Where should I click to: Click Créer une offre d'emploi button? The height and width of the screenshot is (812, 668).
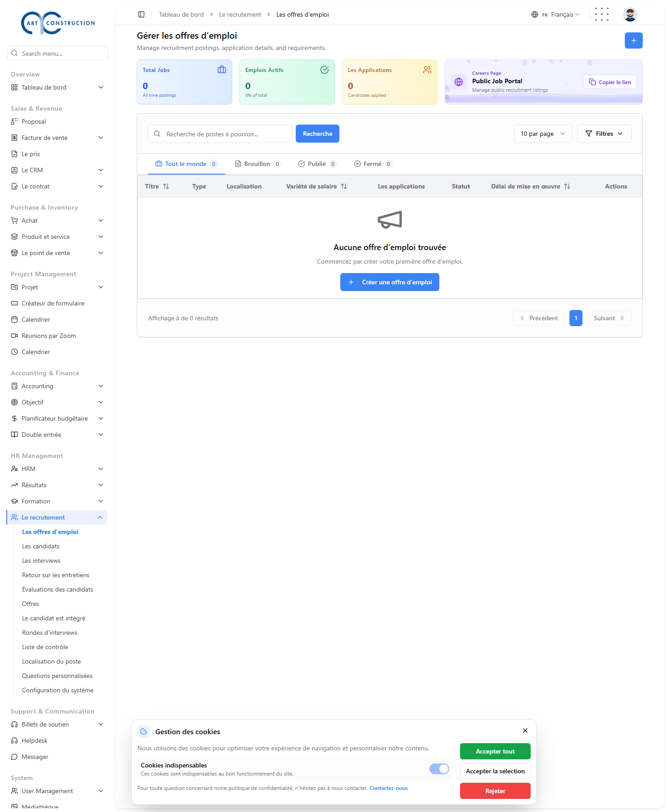tap(390, 282)
